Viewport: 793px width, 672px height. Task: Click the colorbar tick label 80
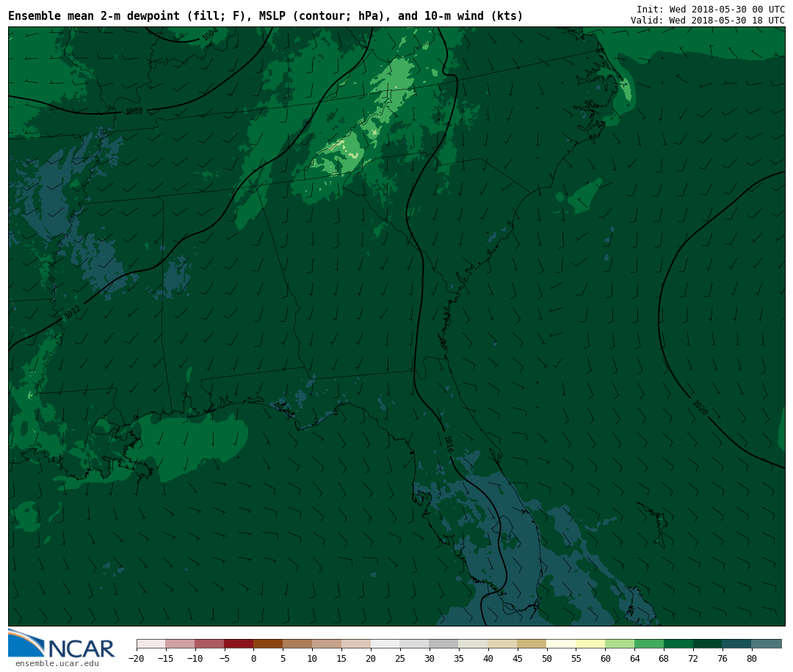[752, 658]
